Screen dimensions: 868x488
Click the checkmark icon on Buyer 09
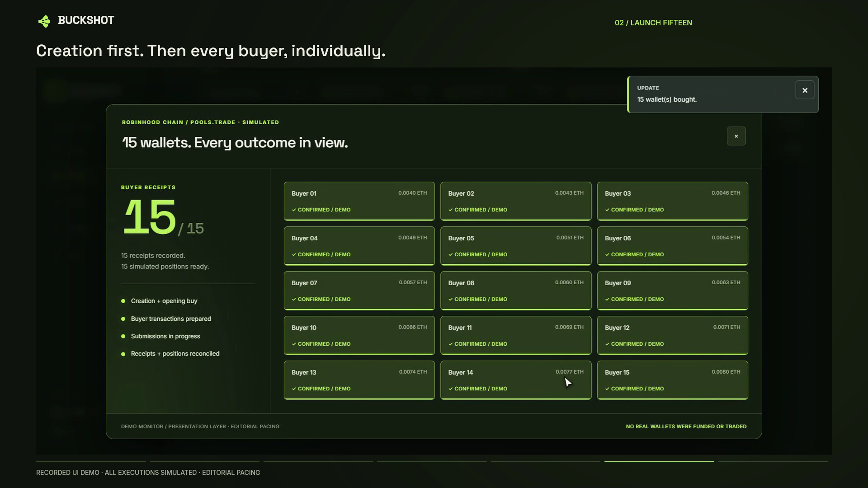point(607,299)
